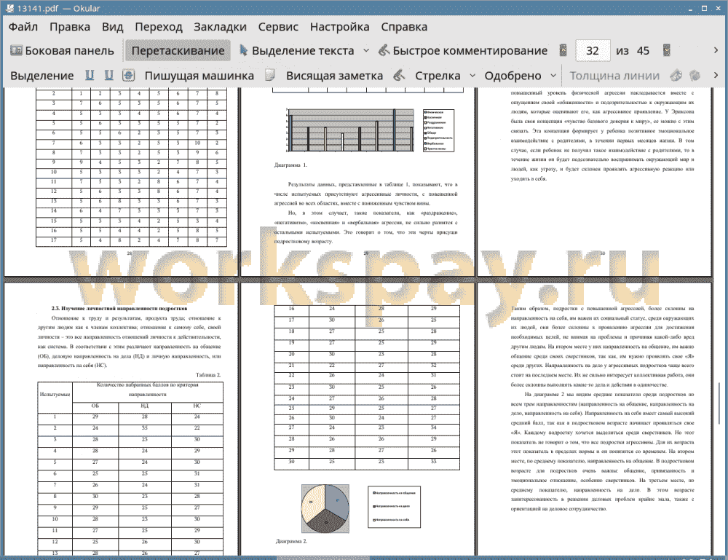The height and width of the screenshot is (560, 728).
Task: Choose Пишущая машинка typewriter tool
Action: [x=199, y=76]
